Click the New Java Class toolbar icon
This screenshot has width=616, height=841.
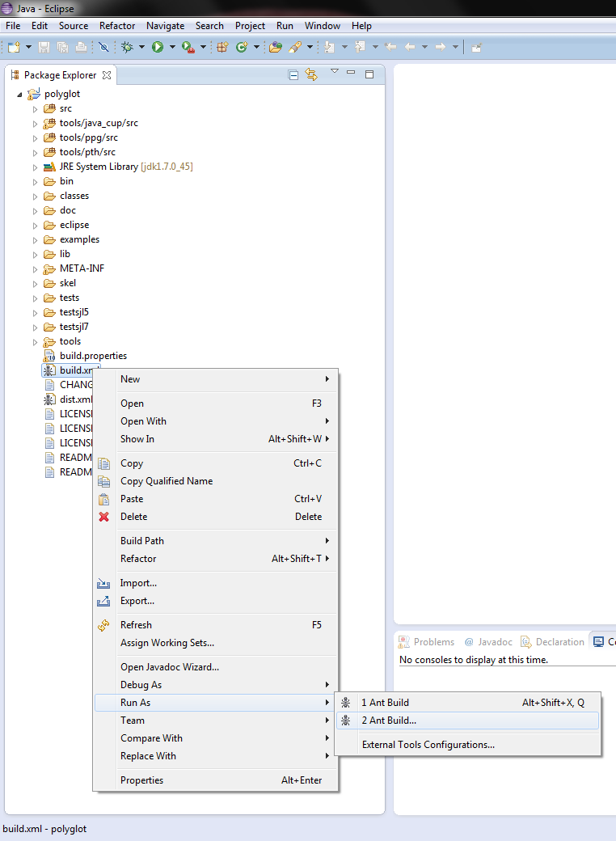(242, 48)
